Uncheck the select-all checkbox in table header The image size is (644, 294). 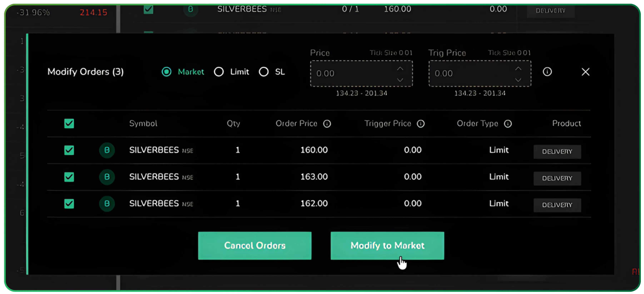69,123
